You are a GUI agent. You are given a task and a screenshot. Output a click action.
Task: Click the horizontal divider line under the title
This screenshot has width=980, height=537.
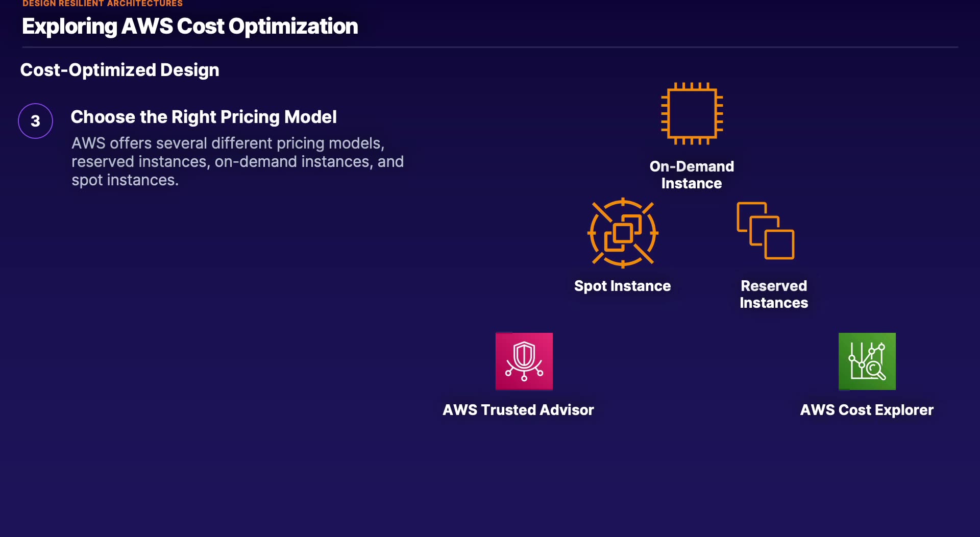coord(490,47)
